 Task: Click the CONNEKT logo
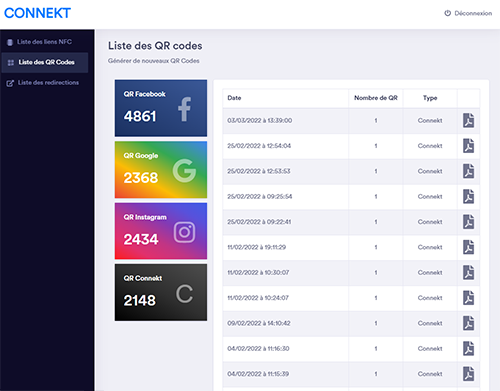[x=37, y=13]
